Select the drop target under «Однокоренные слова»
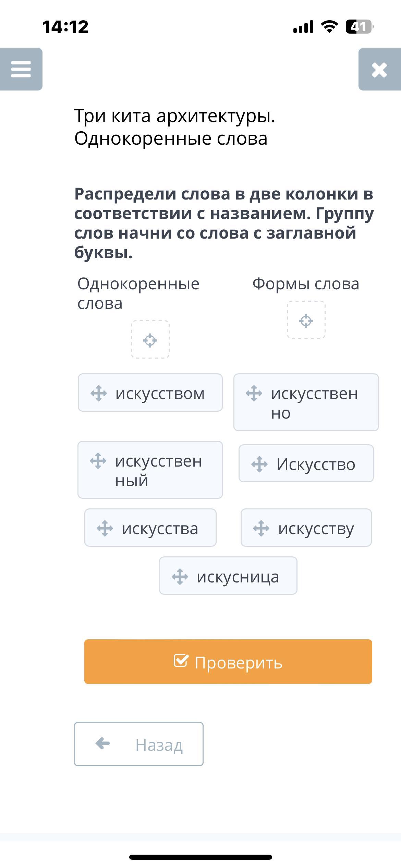 pyautogui.click(x=150, y=340)
